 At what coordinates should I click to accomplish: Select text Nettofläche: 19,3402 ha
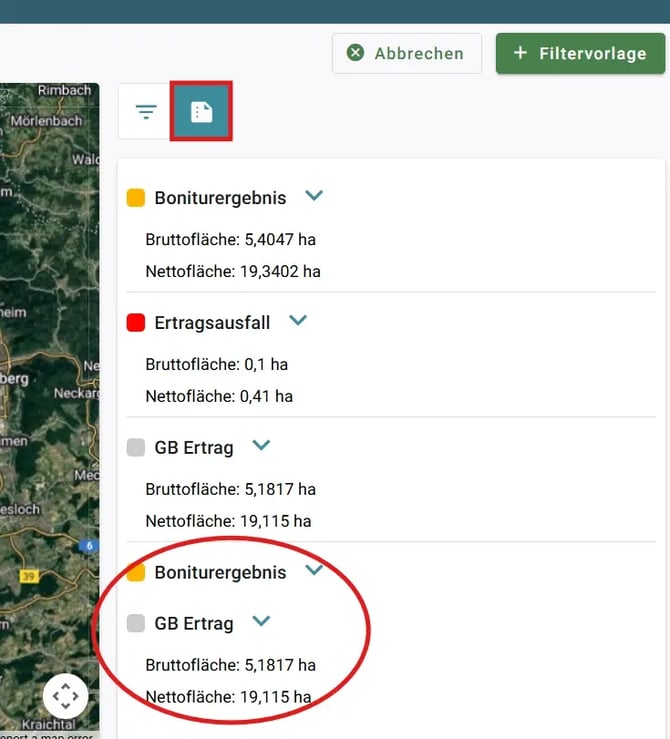click(x=233, y=271)
